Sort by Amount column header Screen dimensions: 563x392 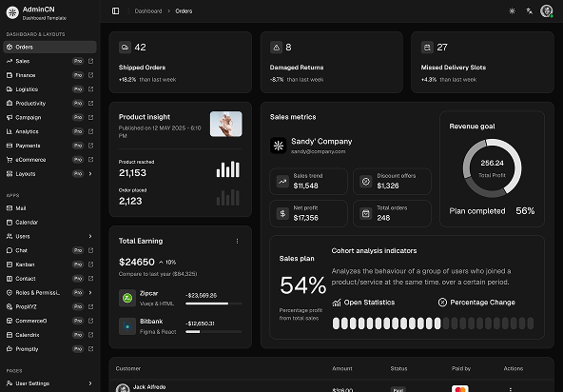click(342, 368)
